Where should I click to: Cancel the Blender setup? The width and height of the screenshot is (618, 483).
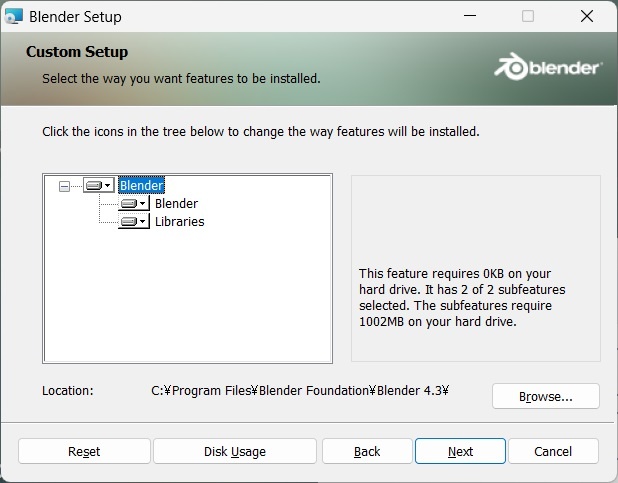(x=553, y=451)
